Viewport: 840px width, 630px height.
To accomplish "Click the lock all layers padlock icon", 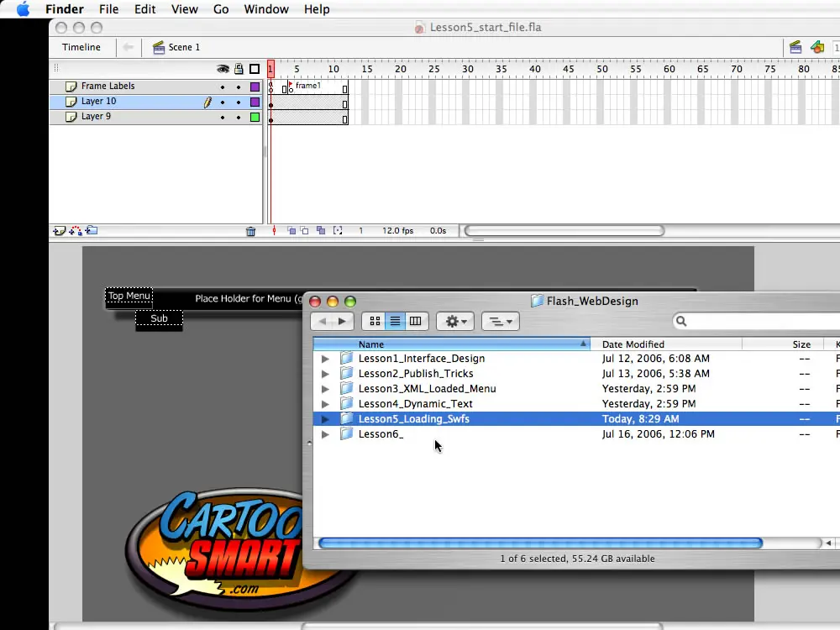I will pos(239,69).
